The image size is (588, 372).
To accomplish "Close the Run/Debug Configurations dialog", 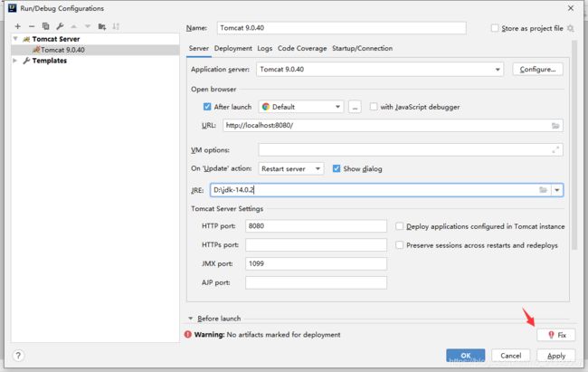I will [571, 8].
